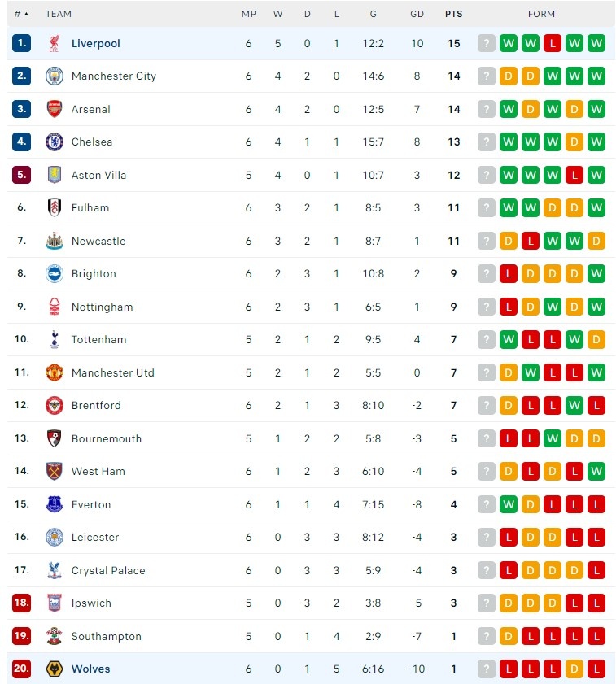Open the Fulham team link

coord(90,207)
